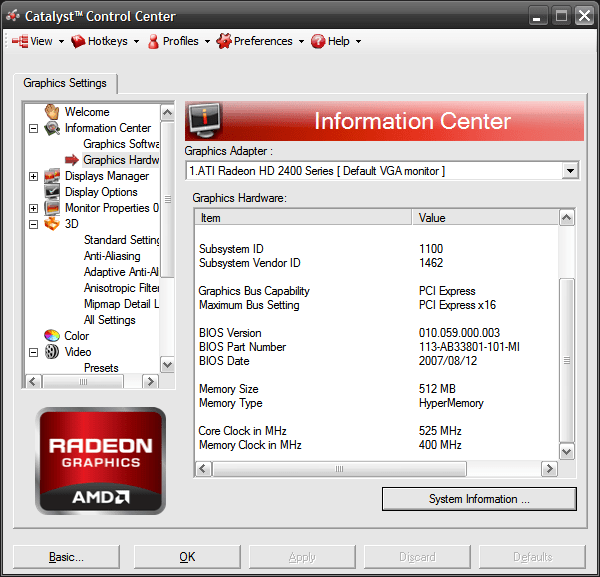Click the hardware list vertical scrollbar down arrow
This screenshot has height=577, width=600.
pyautogui.click(x=567, y=452)
